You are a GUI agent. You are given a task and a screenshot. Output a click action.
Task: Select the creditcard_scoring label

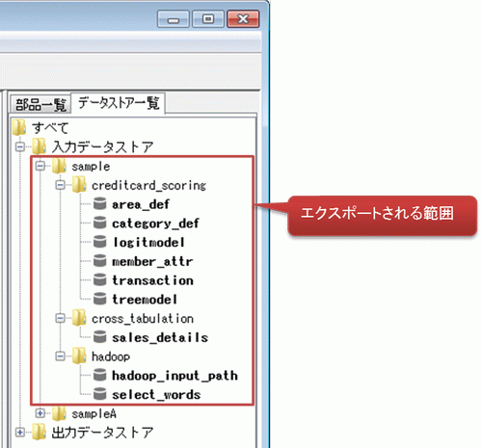pyautogui.click(x=148, y=185)
